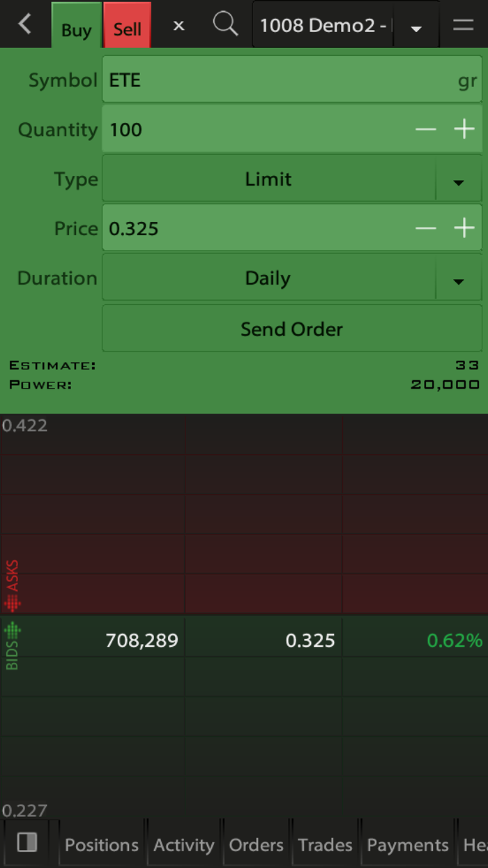Open the Trades tab
The image size is (488, 868).
[324, 845]
